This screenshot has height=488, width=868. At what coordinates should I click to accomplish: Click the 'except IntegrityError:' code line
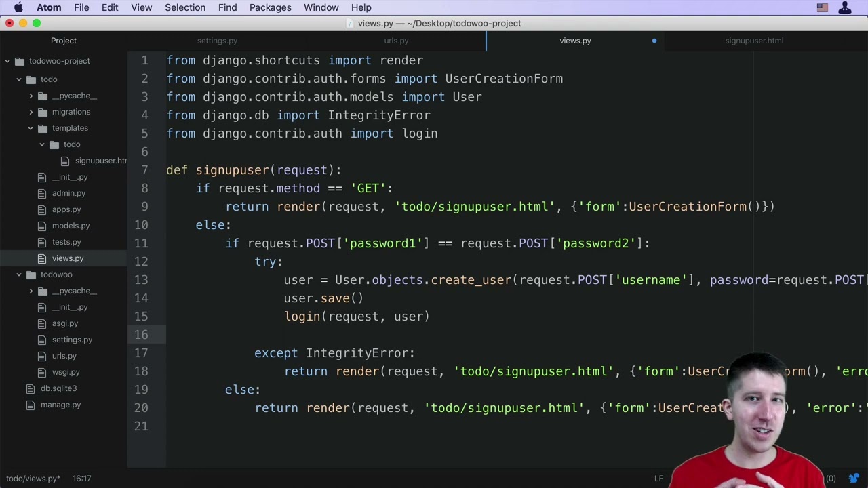point(334,353)
